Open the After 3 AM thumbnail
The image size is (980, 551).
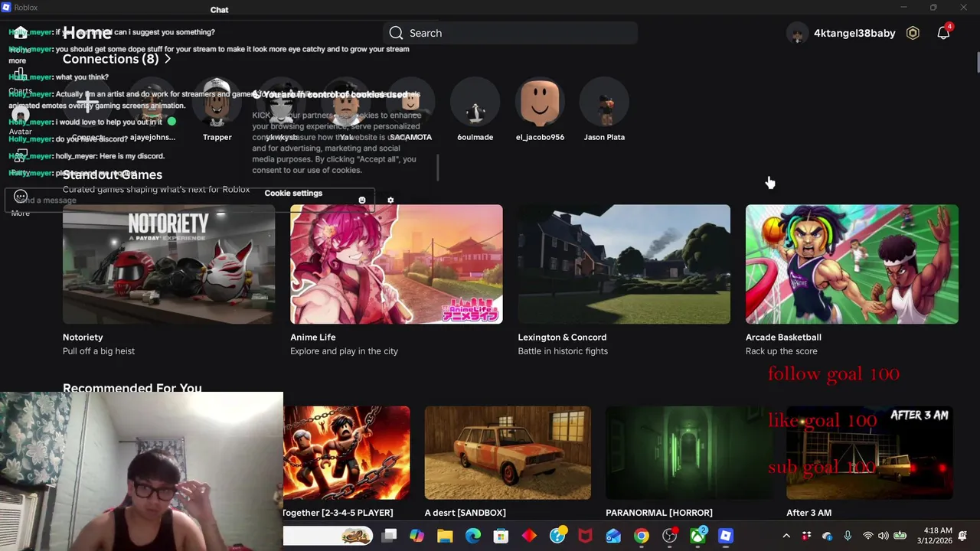click(869, 453)
